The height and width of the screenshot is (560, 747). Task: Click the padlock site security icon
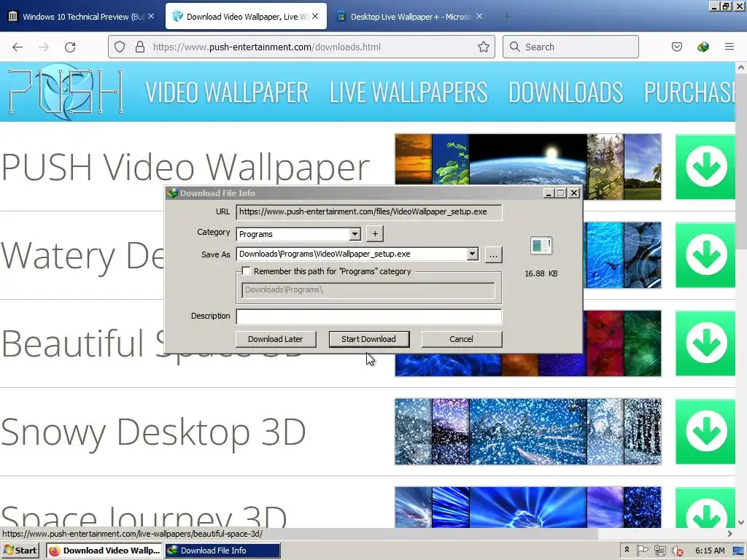[139, 47]
